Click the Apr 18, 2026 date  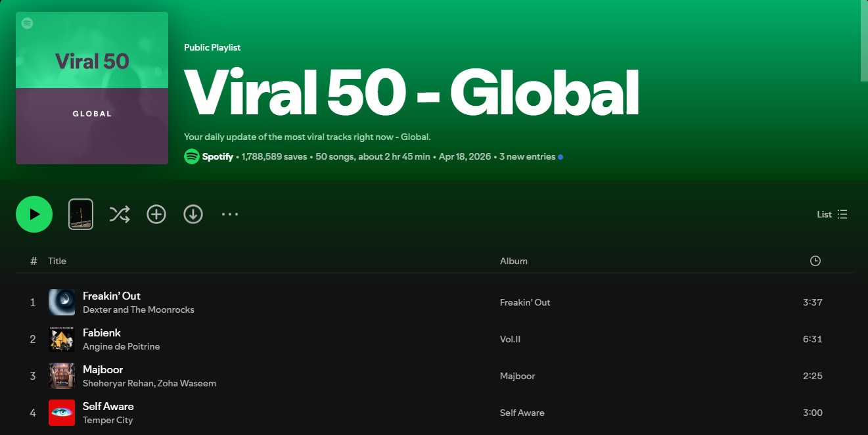(465, 156)
